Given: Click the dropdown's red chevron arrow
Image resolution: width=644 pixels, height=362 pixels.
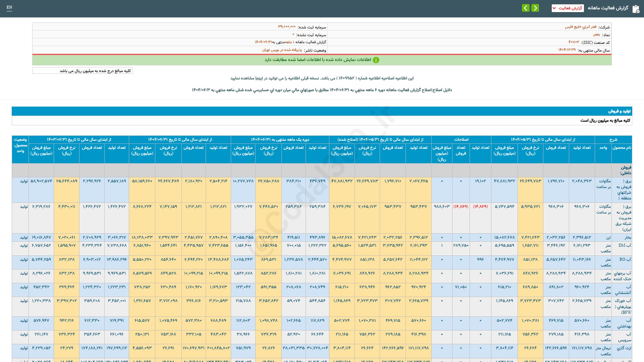Looking at the screenshot, I should 554,8.
